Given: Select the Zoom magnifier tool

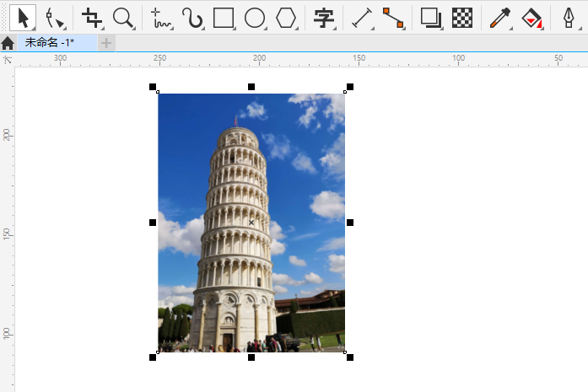Looking at the screenshot, I should [123, 17].
